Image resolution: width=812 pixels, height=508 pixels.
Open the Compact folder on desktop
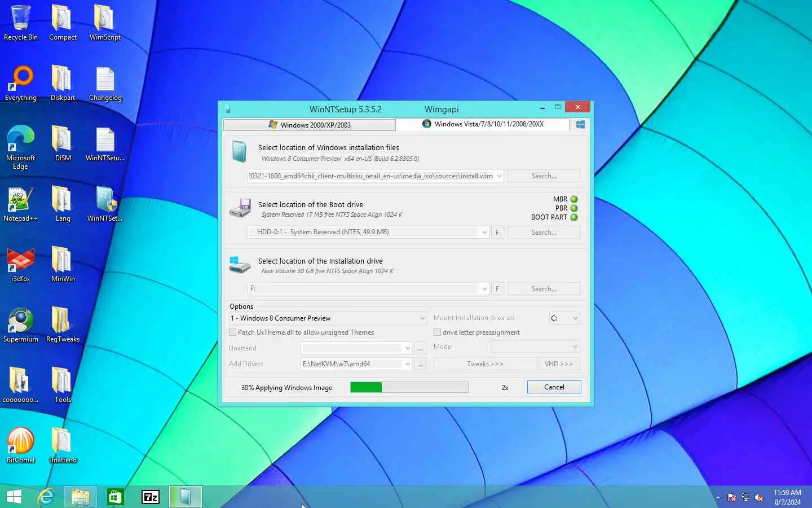(x=63, y=23)
